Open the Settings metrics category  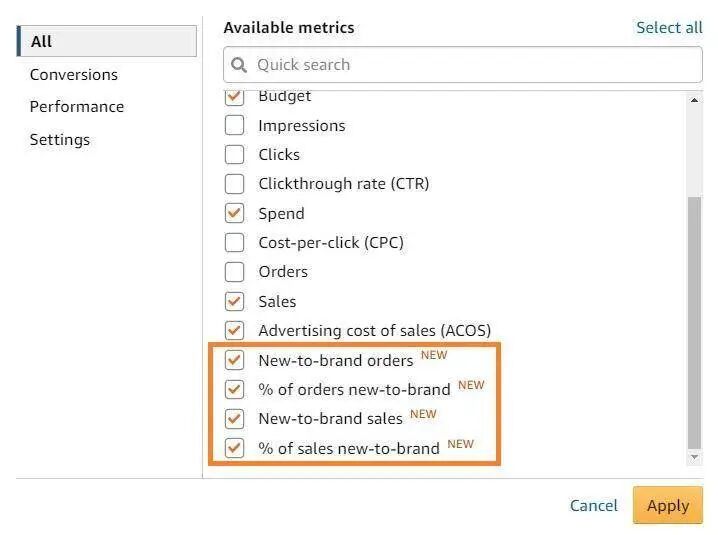coord(60,140)
